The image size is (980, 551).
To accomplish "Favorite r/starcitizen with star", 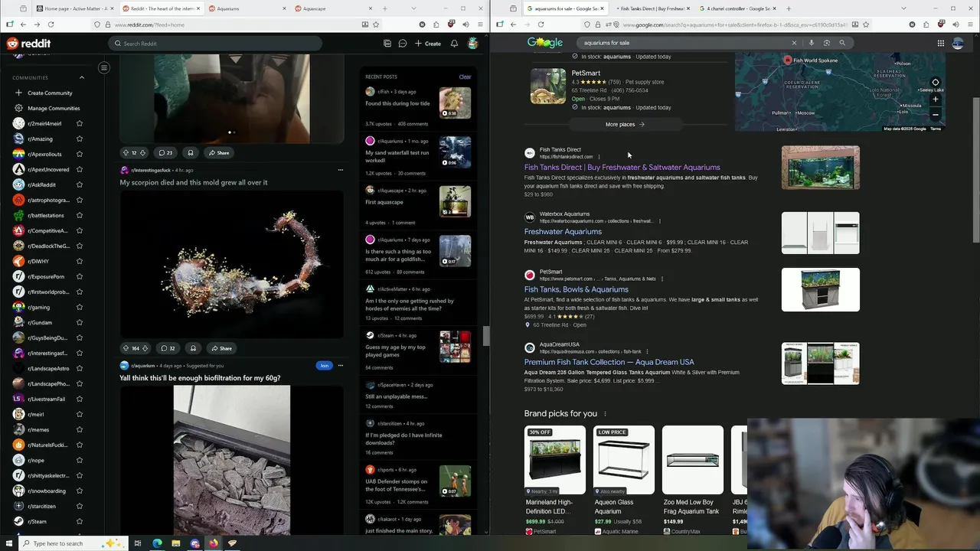I will [x=79, y=506].
